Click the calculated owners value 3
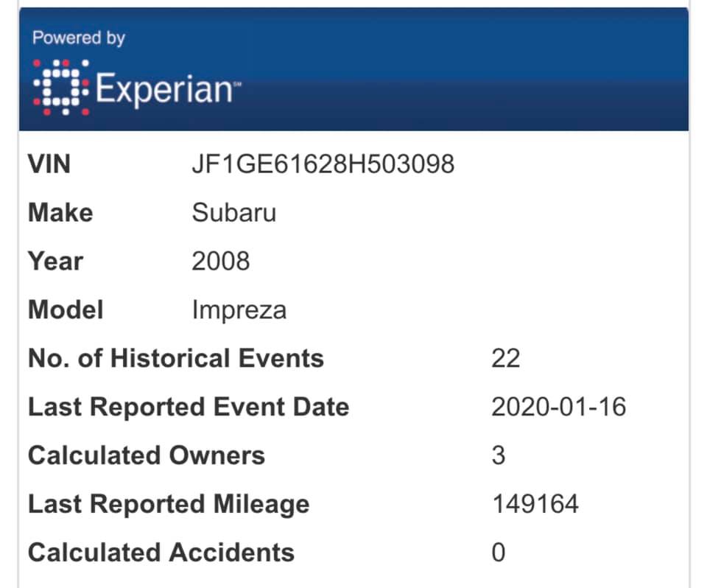This screenshot has width=707, height=588. point(499,455)
